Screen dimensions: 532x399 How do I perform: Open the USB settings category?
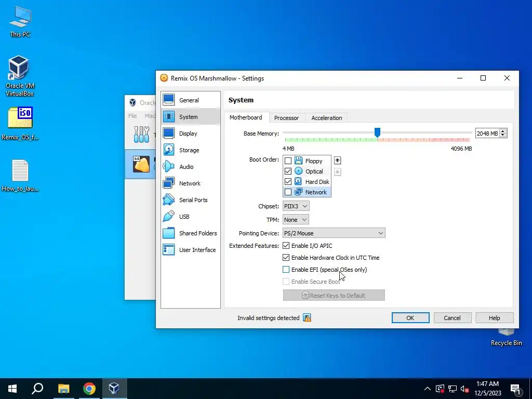click(x=190, y=217)
